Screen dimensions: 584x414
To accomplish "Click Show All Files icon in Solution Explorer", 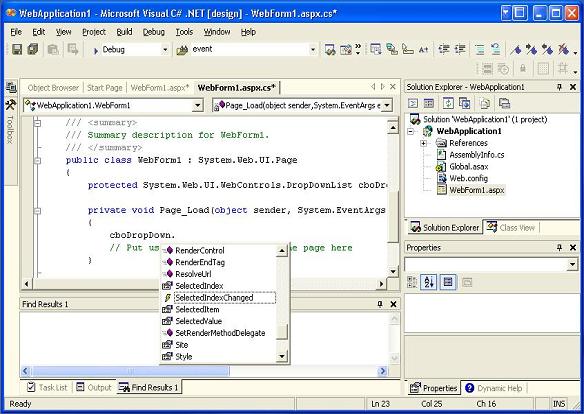I will point(485,103).
